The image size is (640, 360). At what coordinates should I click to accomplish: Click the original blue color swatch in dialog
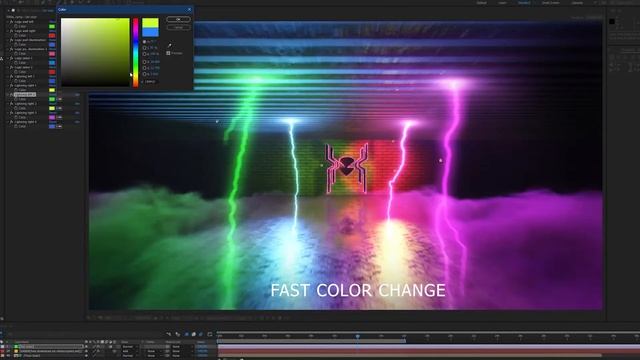tap(150, 32)
